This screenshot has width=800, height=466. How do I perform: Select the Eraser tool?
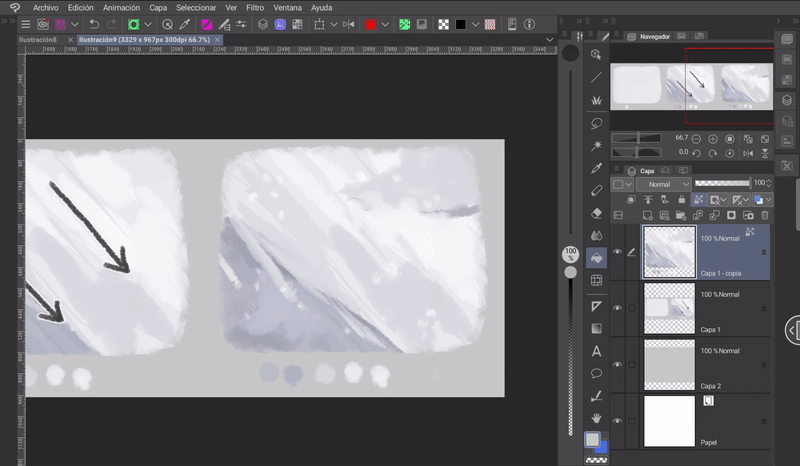[x=597, y=212]
